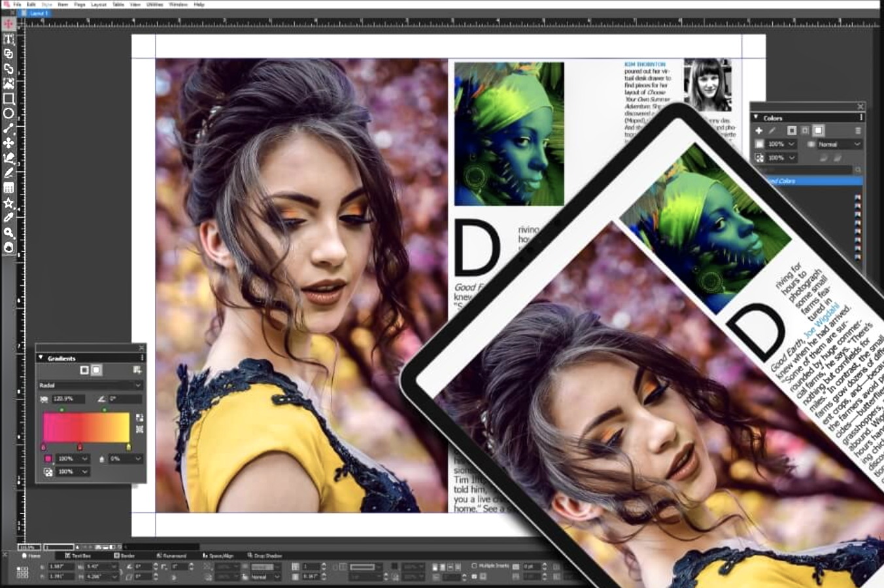Viewport: 884px width, 588px height.
Task: Switch to the Runaround tab
Action: tap(171, 556)
